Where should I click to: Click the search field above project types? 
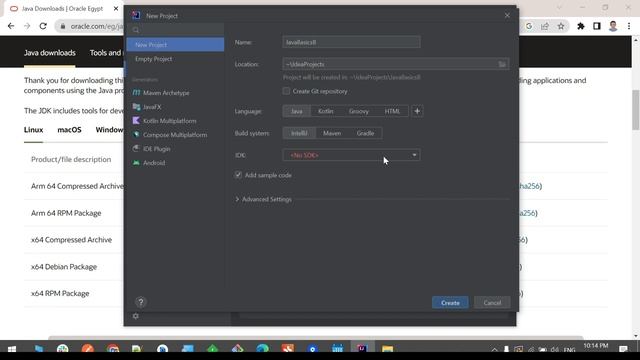point(175,30)
